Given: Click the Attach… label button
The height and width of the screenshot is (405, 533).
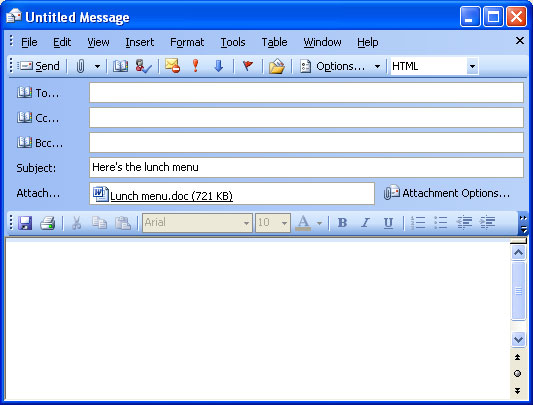Looking at the screenshot, I should [38, 193].
